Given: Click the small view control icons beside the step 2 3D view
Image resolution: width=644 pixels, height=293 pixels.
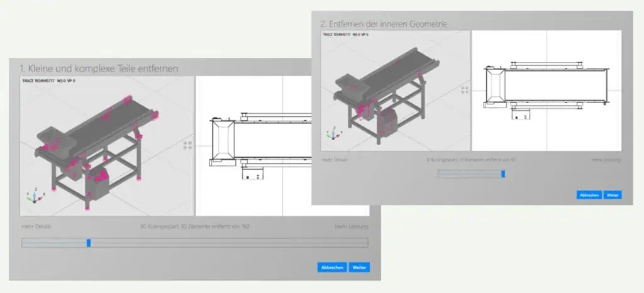Looking at the screenshot, I should pyautogui.click(x=465, y=90).
